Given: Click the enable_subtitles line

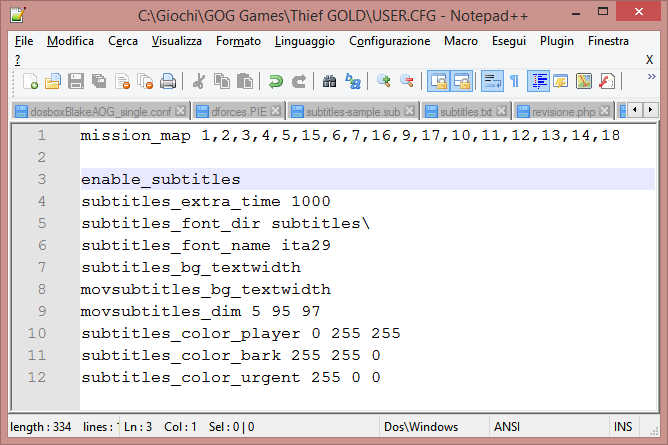Looking at the screenshot, I should click(367, 179).
